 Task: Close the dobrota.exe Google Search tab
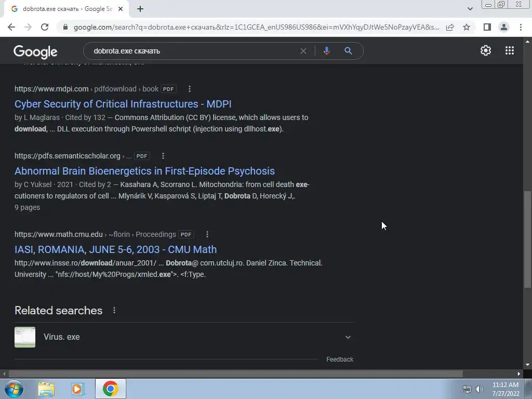(x=121, y=9)
